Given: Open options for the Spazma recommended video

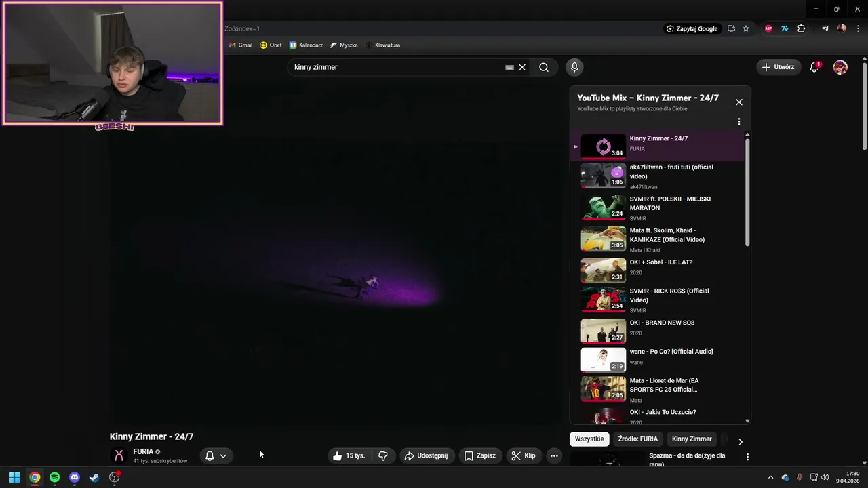Looking at the screenshot, I should pos(748,457).
